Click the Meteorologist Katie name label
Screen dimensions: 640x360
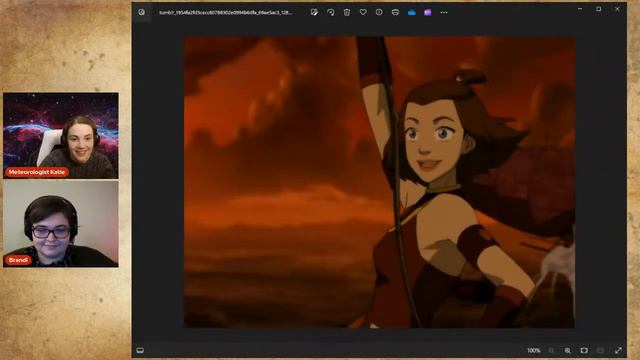tap(37, 172)
